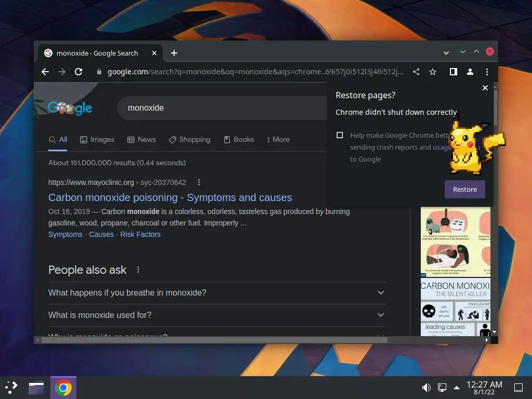Click the Google logo doodle

point(70,108)
